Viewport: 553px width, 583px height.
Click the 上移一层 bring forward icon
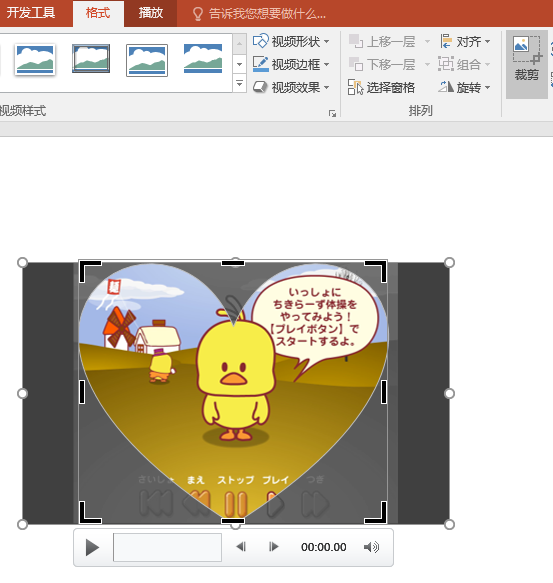[356, 41]
